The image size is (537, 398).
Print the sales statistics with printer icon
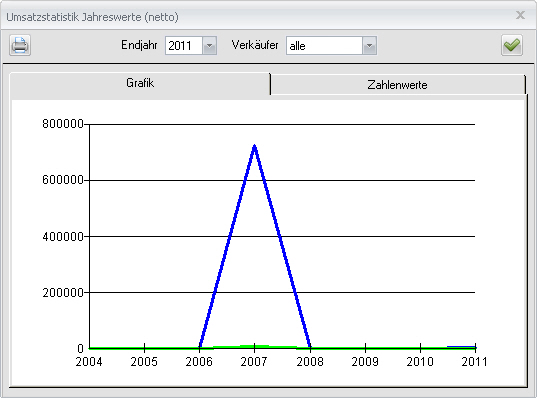click(20, 45)
